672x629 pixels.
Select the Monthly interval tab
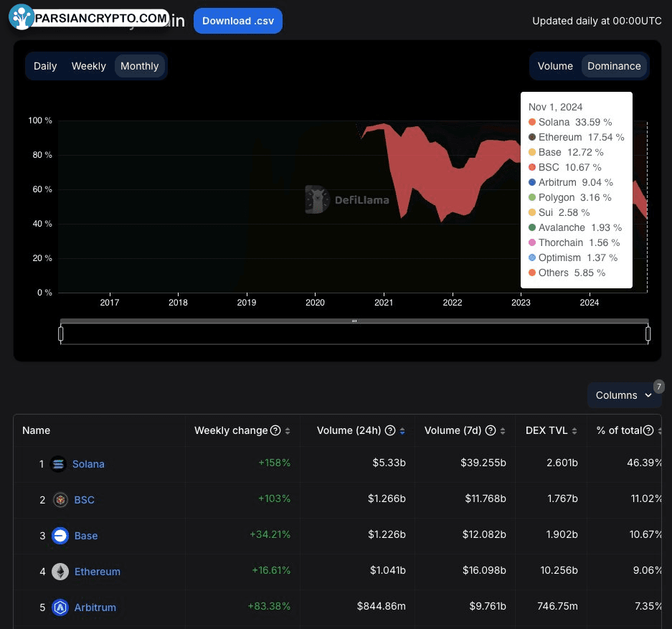[140, 66]
